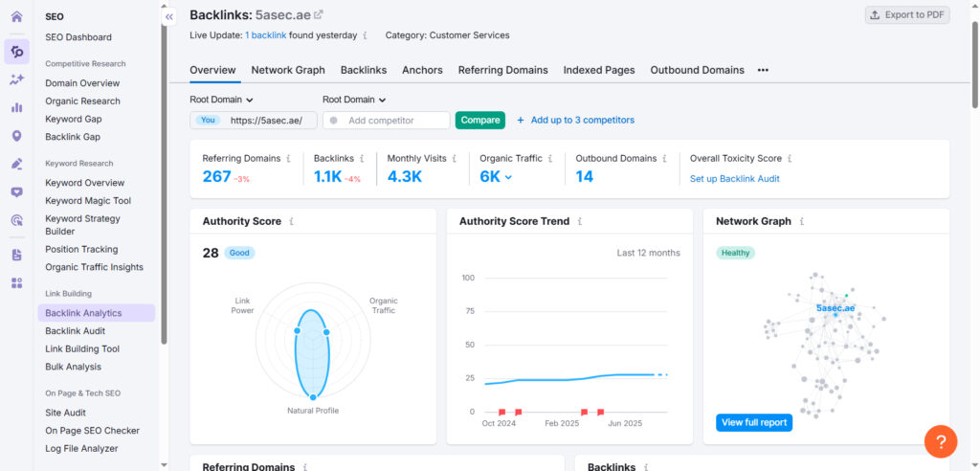This screenshot has width=980, height=471.
Task: Show info icon next to Overall Toxicity Score
Action: coord(790,159)
